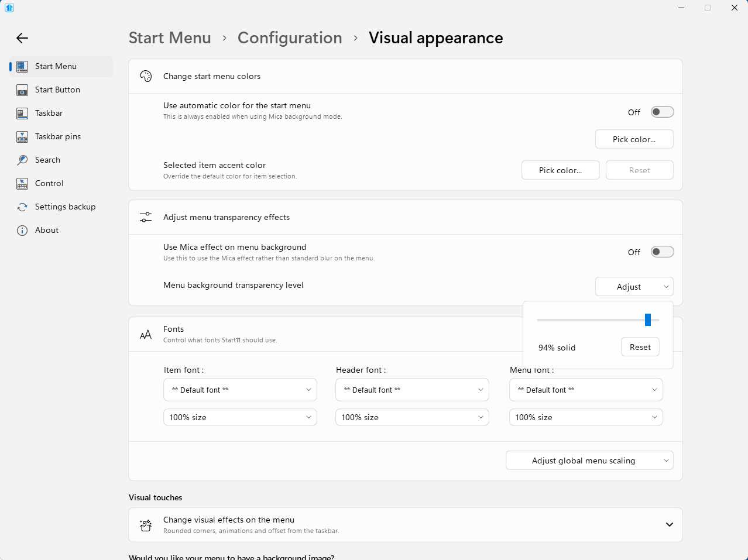Image resolution: width=748 pixels, height=560 pixels.
Task: Toggle Mica effect on menu background
Action: pyautogui.click(x=663, y=252)
